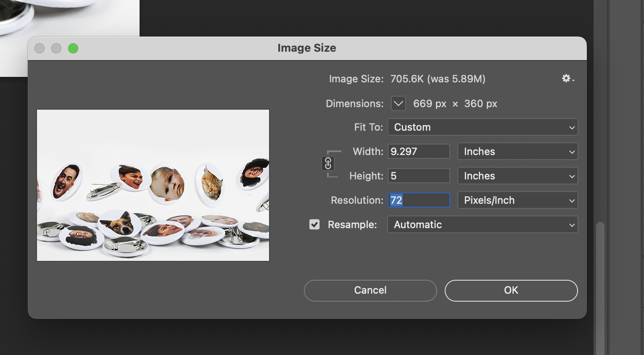Open the Resample Automatic method menu

pos(483,224)
